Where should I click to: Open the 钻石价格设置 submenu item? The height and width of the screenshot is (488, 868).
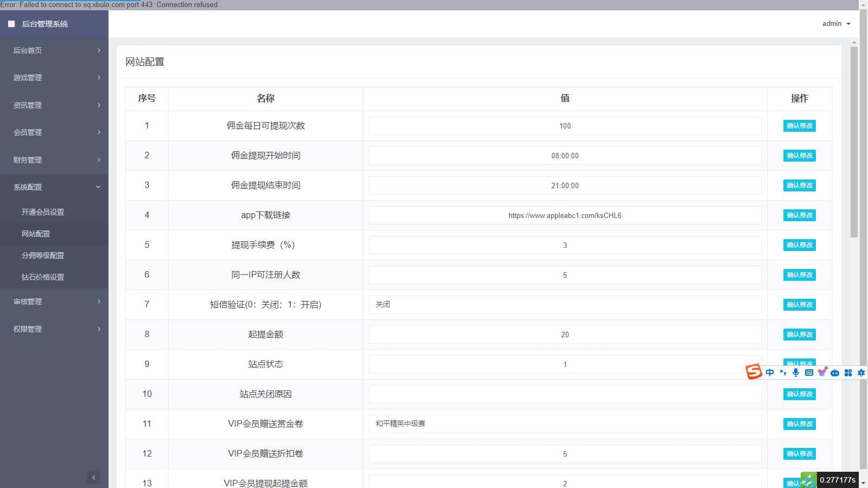coord(43,277)
